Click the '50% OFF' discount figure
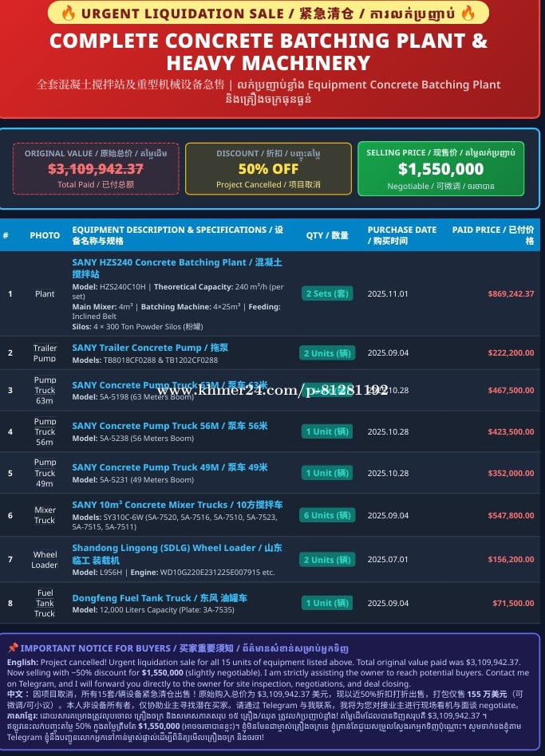Viewport: 545px width, 756px height. click(268, 169)
